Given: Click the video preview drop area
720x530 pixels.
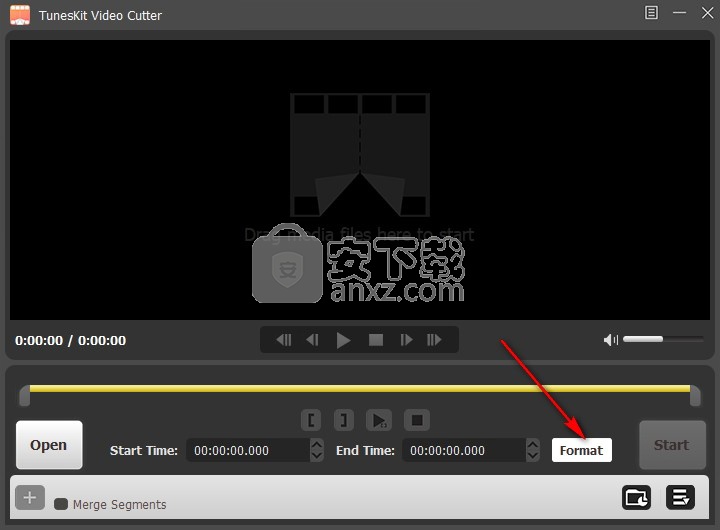Looking at the screenshot, I should (x=360, y=180).
